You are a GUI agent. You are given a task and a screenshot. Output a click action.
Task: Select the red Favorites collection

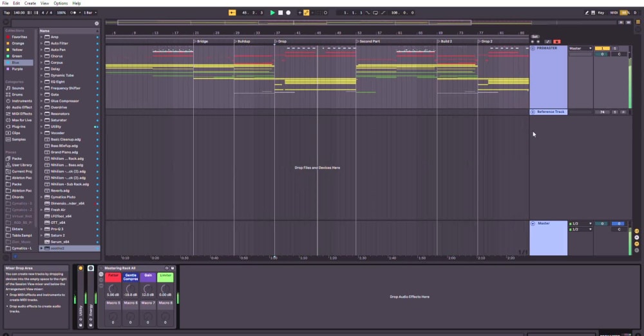tap(19, 37)
